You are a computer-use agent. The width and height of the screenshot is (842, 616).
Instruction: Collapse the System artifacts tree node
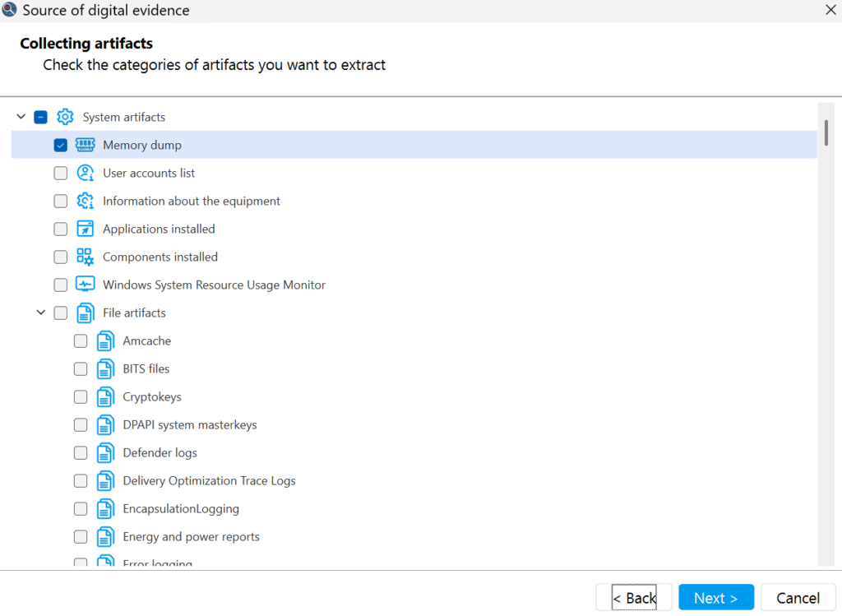(21, 117)
